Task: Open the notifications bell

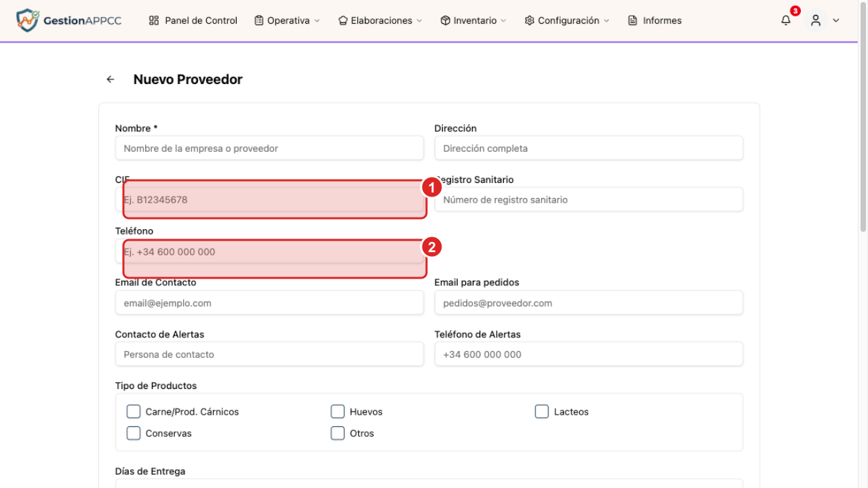Action: [x=786, y=20]
